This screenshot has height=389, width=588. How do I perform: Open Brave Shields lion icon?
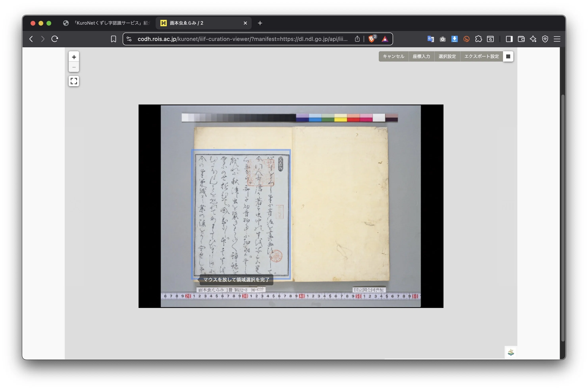tap(372, 39)
